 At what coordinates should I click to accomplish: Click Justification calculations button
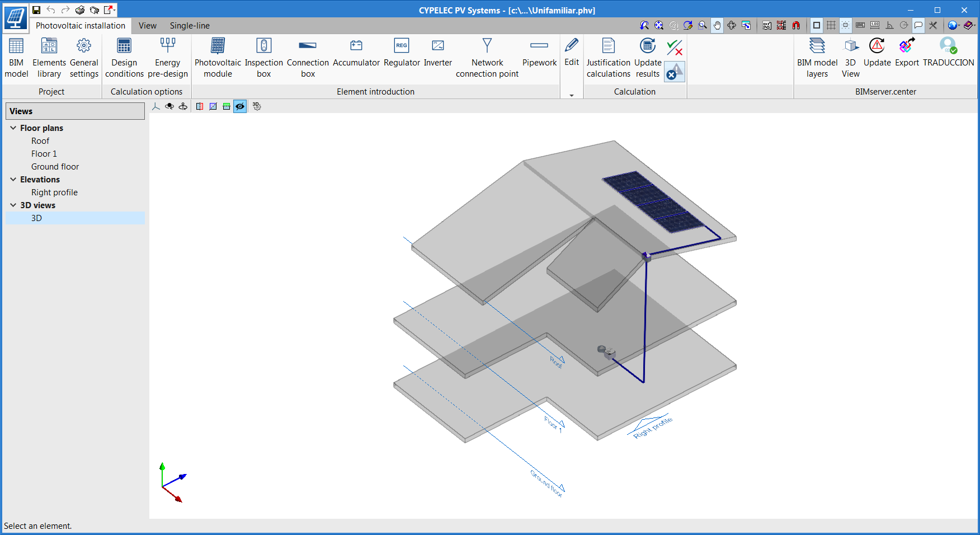[608, 57]
